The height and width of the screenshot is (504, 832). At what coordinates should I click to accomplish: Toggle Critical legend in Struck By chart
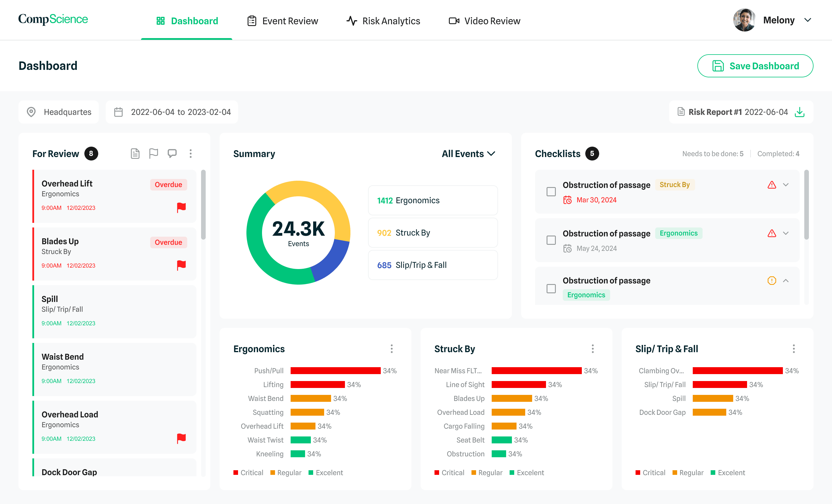coord(449,473)
